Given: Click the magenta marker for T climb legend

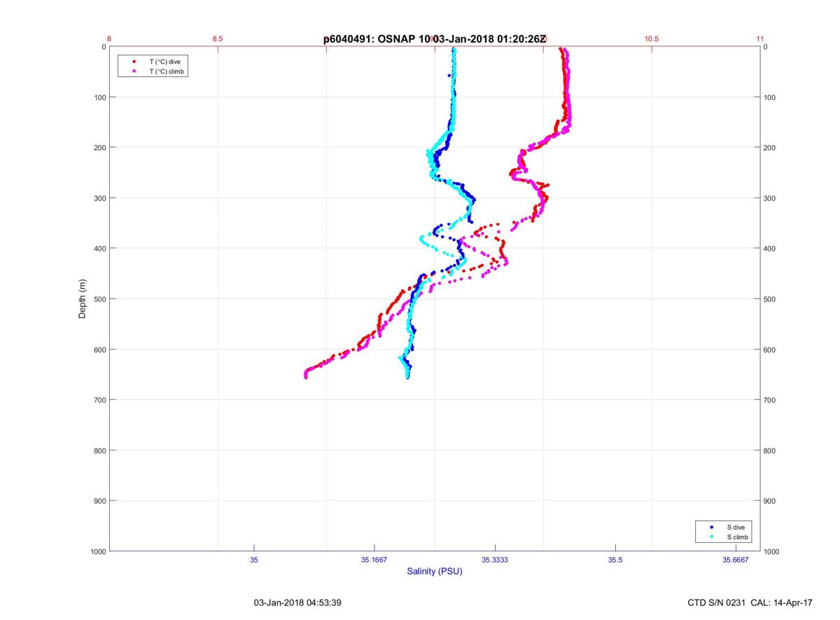Looking at the screenshot, I should 134,71.
